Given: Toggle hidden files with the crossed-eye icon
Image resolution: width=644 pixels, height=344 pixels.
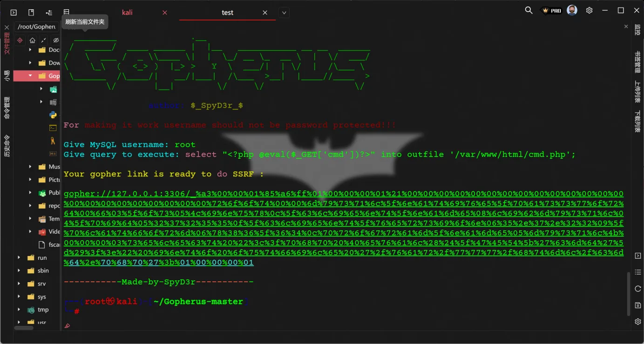Looking at the screenshot, I should pos(56,40).
